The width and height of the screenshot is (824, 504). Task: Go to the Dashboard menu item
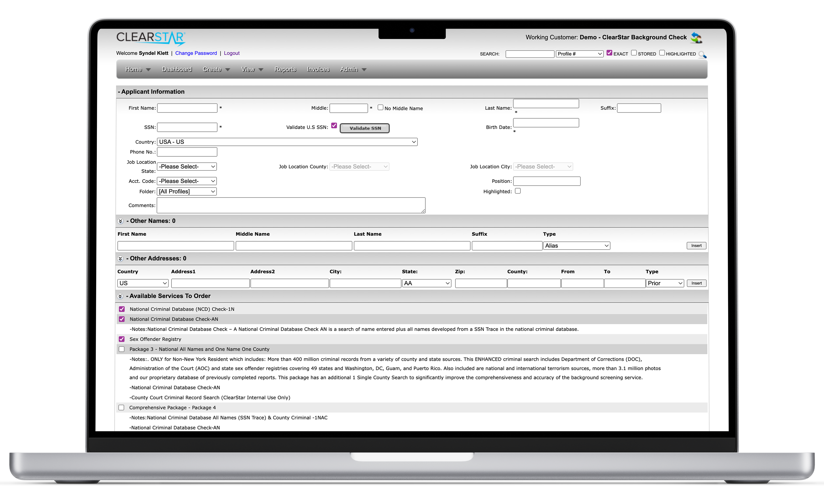(177, 69)
